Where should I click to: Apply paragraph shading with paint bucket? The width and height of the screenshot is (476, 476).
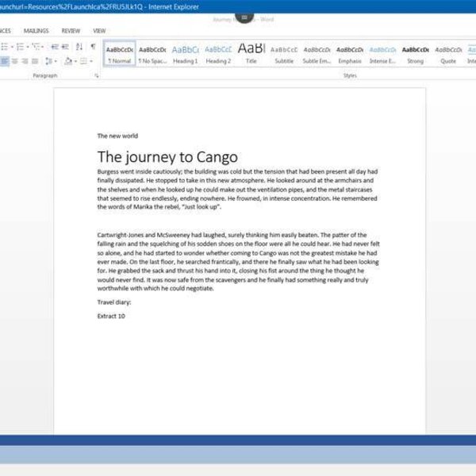68,61
